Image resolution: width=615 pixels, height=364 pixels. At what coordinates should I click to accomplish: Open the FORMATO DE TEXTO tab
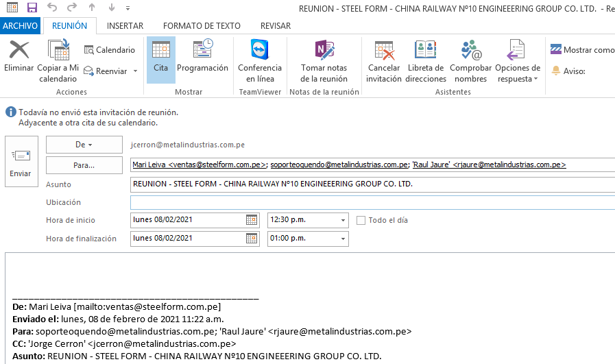point(202,26)
